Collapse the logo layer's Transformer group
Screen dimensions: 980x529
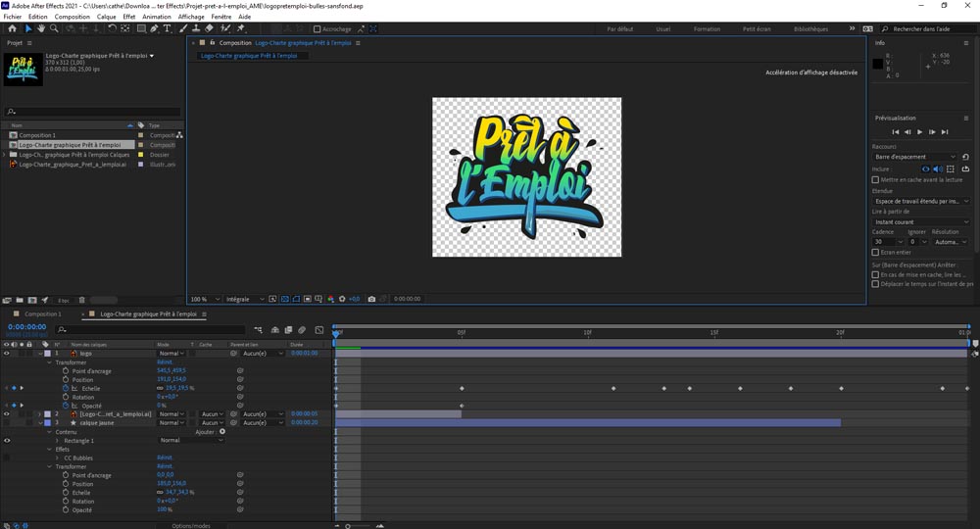(x=50, y=362)
